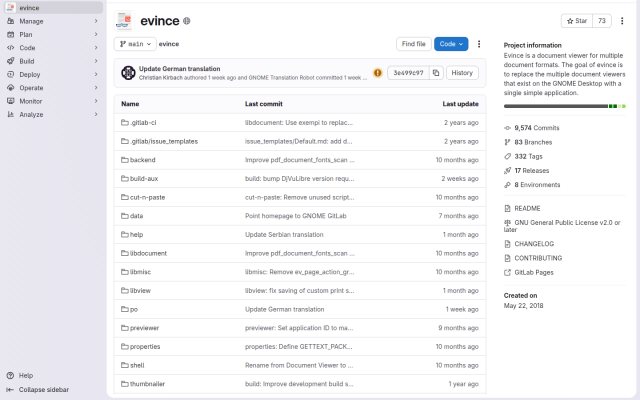Expand the Code section chevron
Screen dimensions: 640x400
coord(96,48)
